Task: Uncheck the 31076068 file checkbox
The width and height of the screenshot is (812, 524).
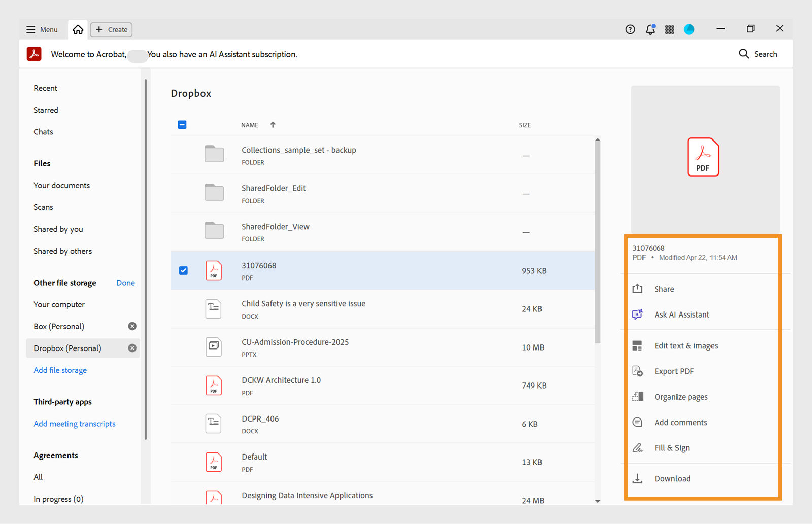Action: [x=183, y=270]
